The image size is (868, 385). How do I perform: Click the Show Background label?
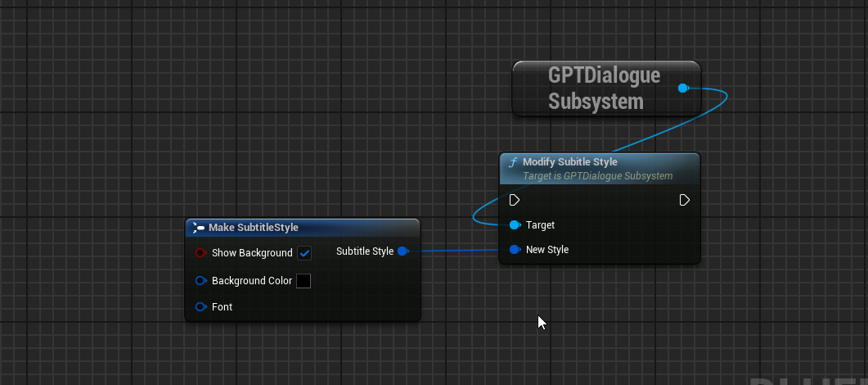pos(252,253)
